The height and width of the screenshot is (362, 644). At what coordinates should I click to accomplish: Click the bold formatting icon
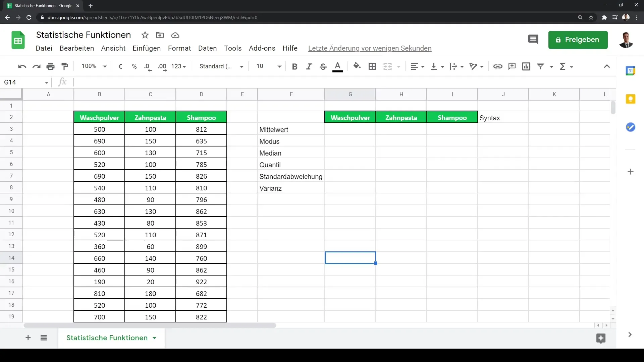pos(294,66)
